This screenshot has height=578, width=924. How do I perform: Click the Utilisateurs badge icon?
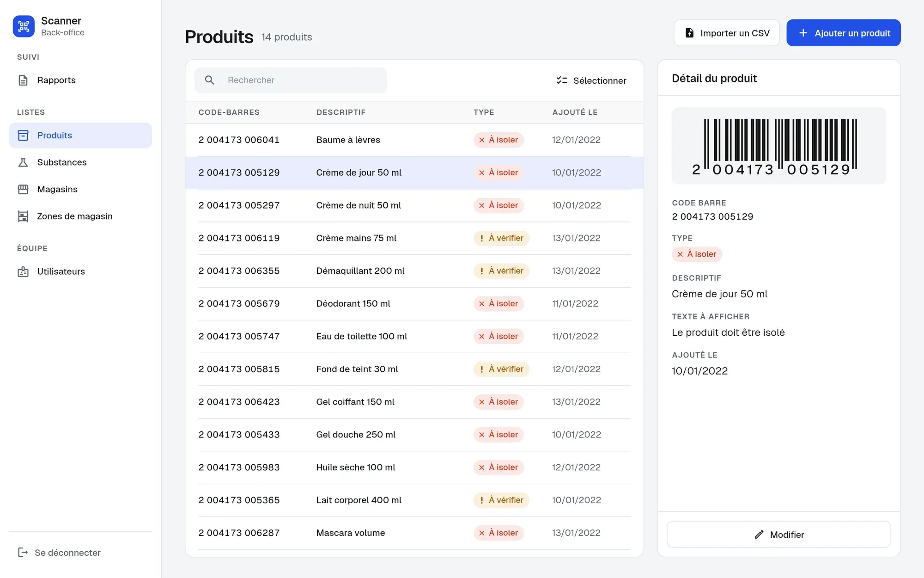pyautogui.click(x=23, y=271)
